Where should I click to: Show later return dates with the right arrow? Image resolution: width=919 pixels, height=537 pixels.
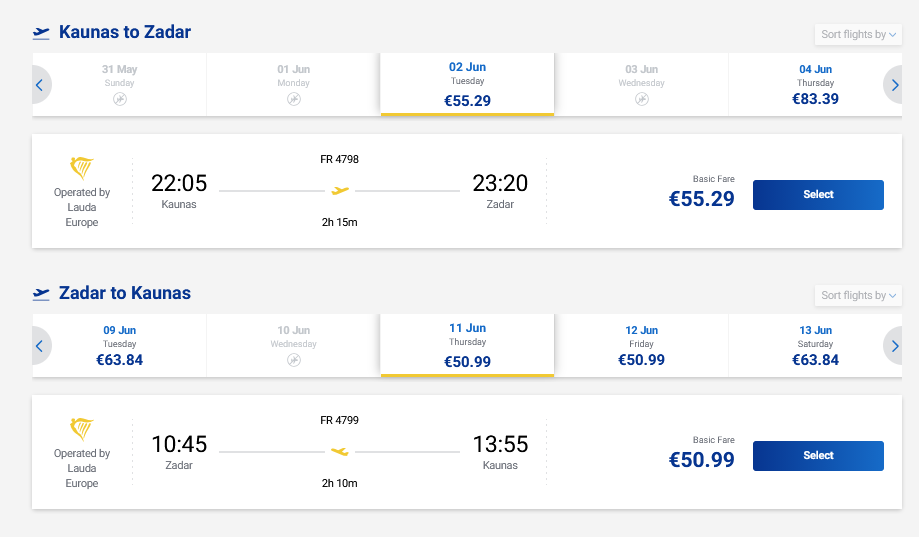pos(893,346)
